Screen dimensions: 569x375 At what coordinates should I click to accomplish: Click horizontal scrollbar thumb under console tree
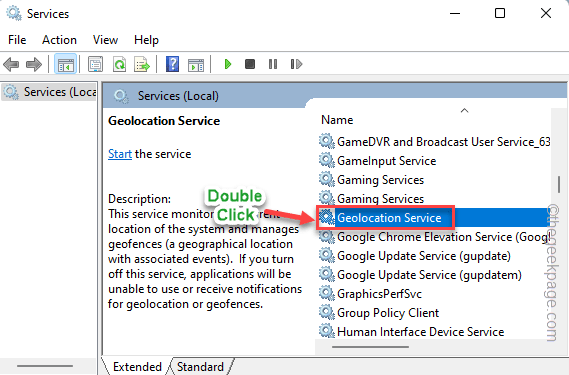click(45, 366)
